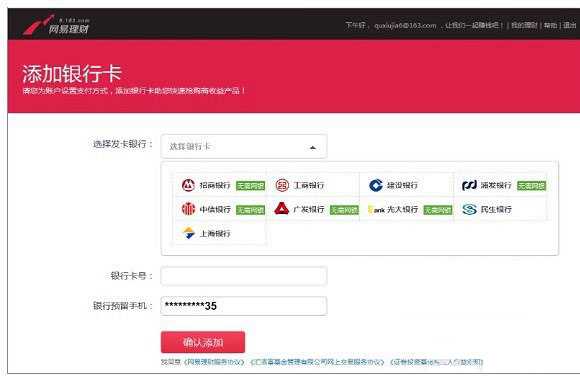Click green badge next to 招商银行
Viewport: 580px width, 380px height.
pos(250,186)
